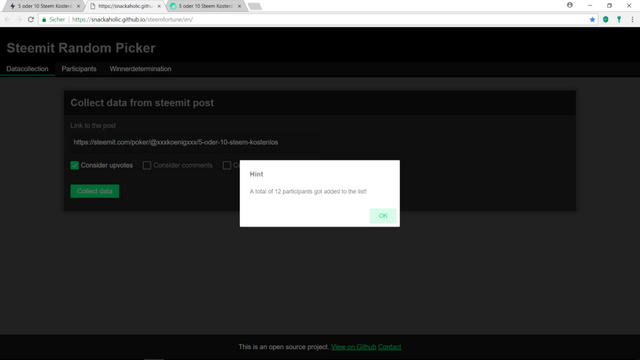Click the address bar URL

[132, 20]
